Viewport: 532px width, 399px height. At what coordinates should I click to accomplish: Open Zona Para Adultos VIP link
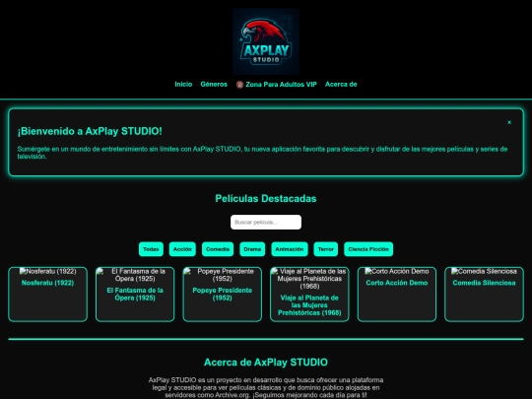point(277,85)
